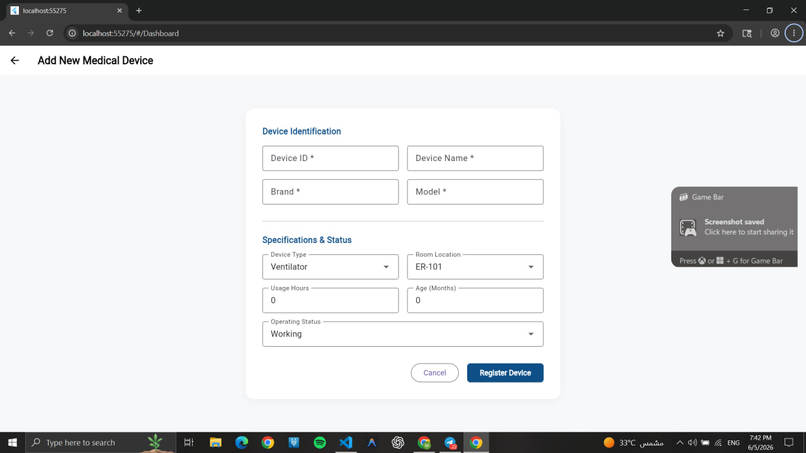Click the Add New Medical Device title
Viewport: 806px width, 453px height.
tap(95, 61)
